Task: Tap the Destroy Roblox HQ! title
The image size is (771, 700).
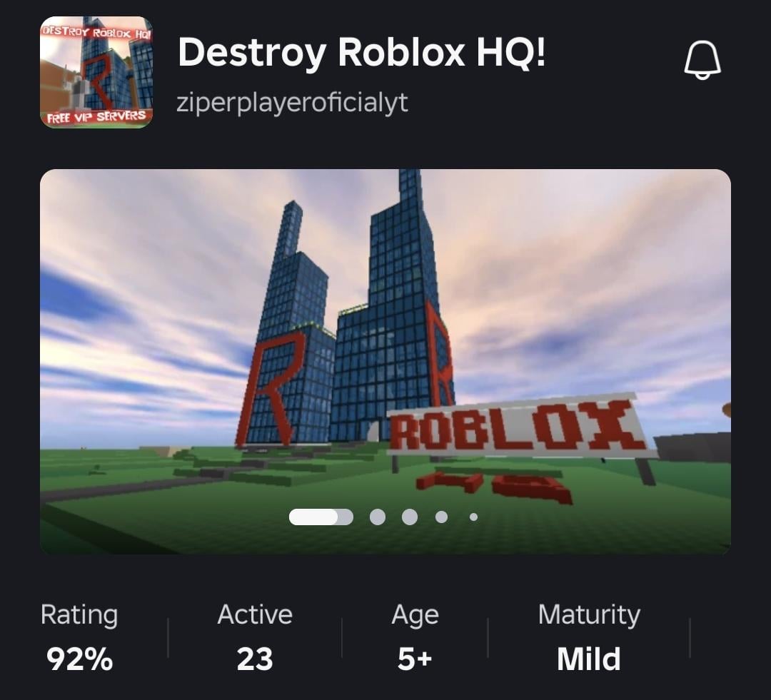Action: (361, 51)
